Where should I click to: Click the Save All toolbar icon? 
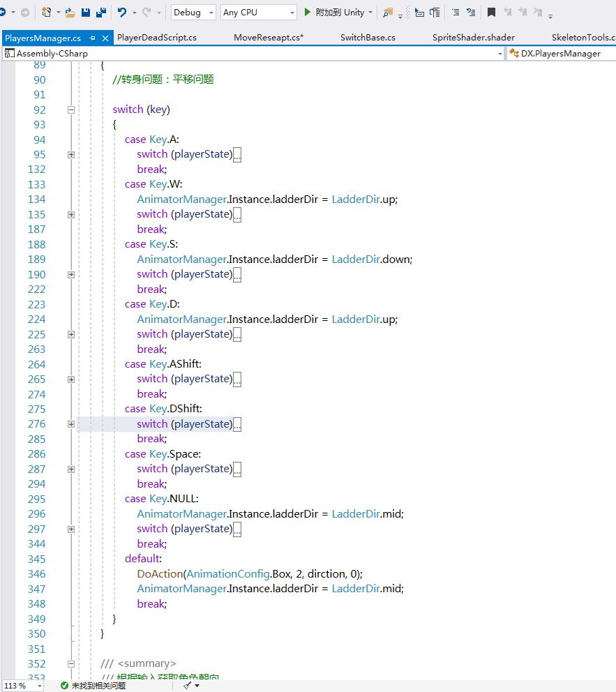tap(100, 13)
